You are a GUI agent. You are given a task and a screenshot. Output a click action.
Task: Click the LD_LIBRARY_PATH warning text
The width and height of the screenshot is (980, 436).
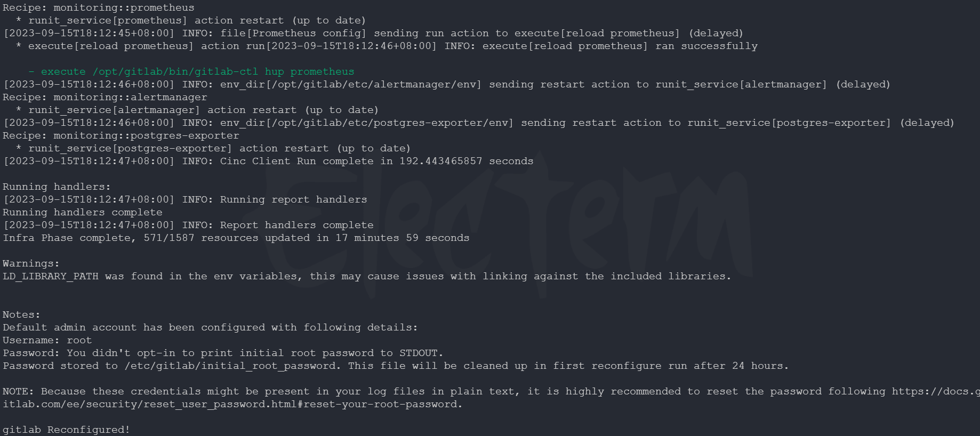click(367, 276)
